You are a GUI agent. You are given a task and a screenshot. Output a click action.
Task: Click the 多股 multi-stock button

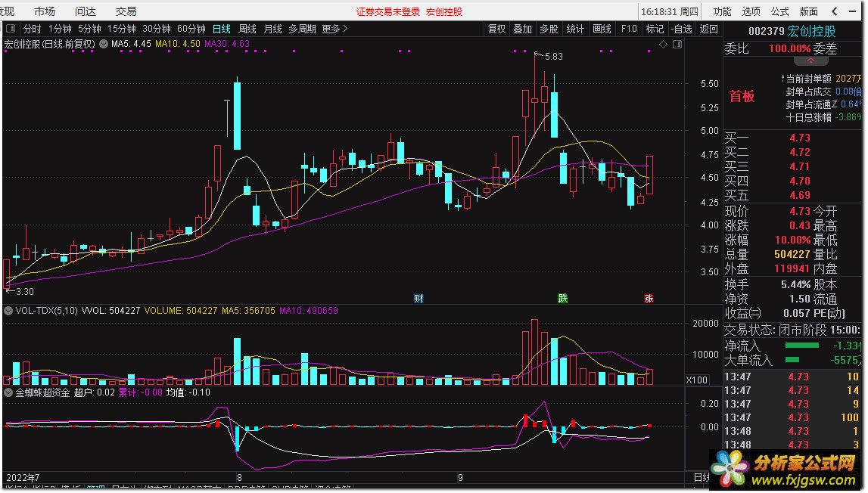point(549,28)
